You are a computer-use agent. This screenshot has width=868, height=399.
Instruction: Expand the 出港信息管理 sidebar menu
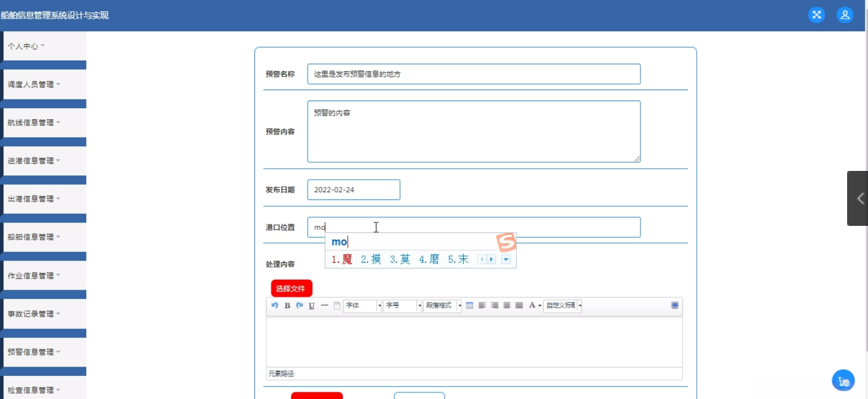tap(45, 199)
